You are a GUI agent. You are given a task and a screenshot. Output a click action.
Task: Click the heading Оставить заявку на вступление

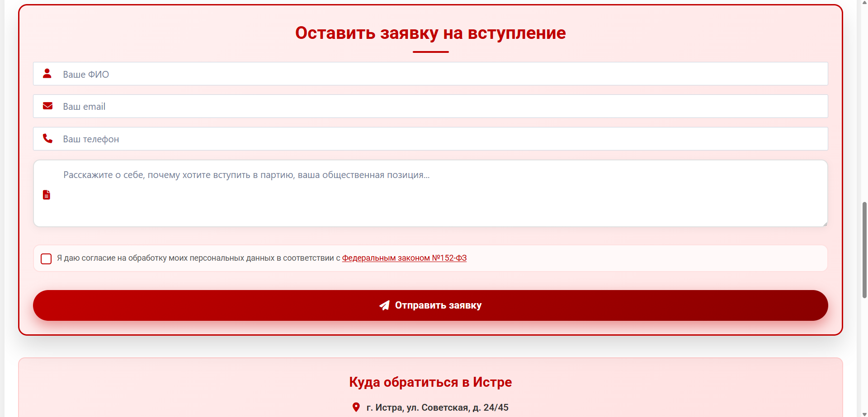[x=430, y=33]
